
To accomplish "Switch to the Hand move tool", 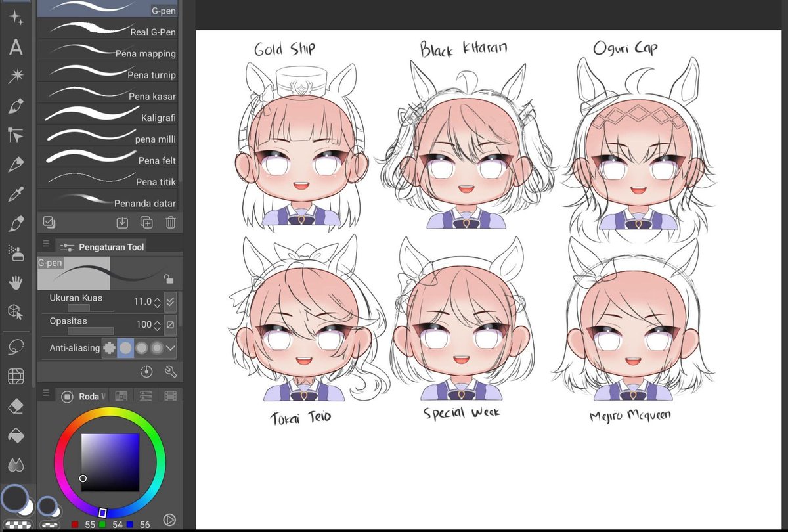I will 16,282.
